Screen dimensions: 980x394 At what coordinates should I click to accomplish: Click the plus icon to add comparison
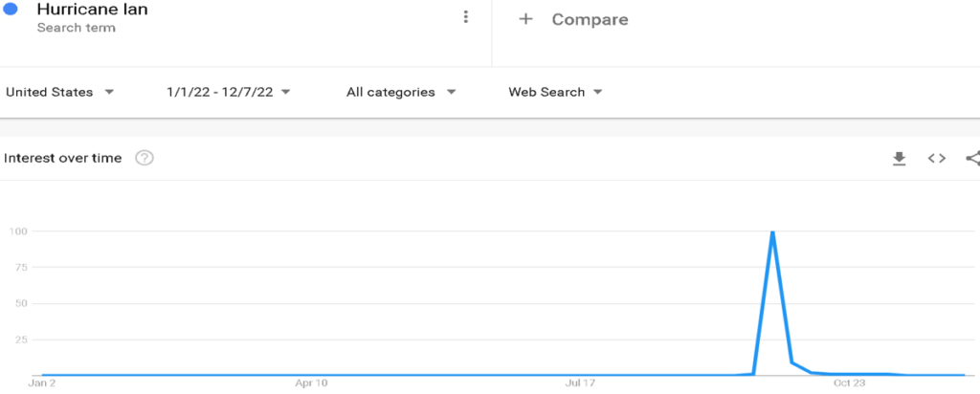pos(524,19)
